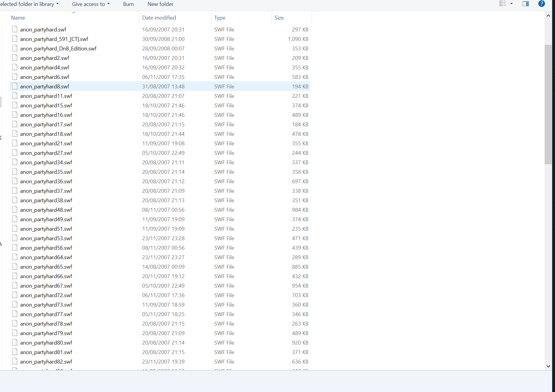Click the file icon of anon_partyhard11.swf

[15, 95]
